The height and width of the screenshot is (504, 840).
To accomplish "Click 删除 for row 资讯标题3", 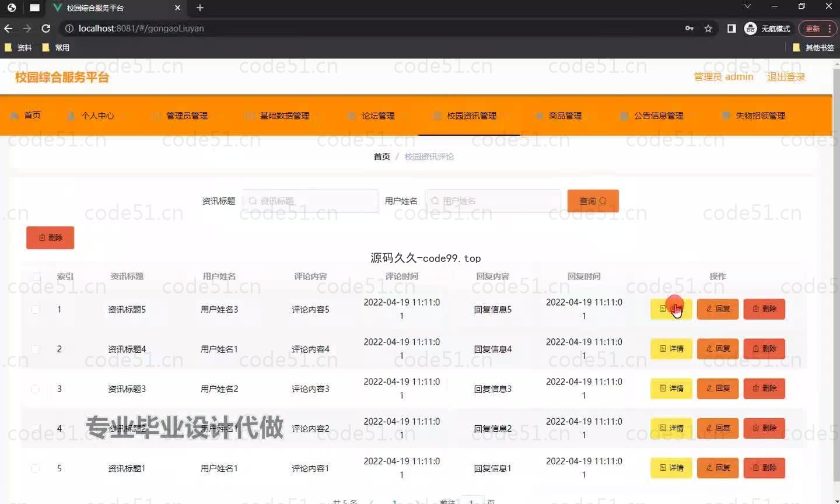I will coord(765,388).
